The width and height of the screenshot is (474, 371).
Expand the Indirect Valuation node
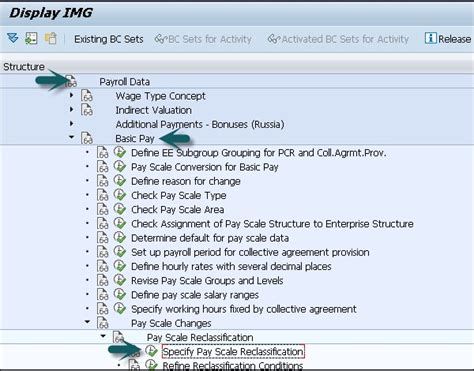(71, 109)
